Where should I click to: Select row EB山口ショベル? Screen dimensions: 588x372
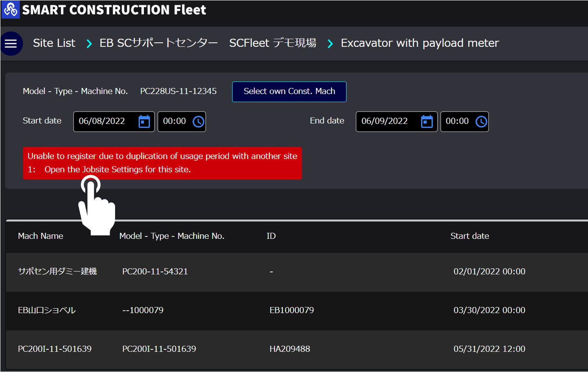297,310
